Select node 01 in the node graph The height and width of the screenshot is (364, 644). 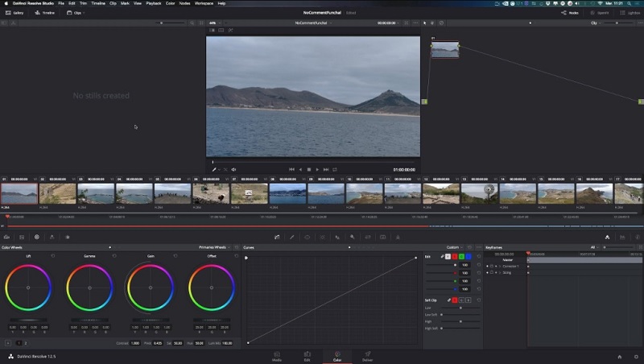click(445, 50)
